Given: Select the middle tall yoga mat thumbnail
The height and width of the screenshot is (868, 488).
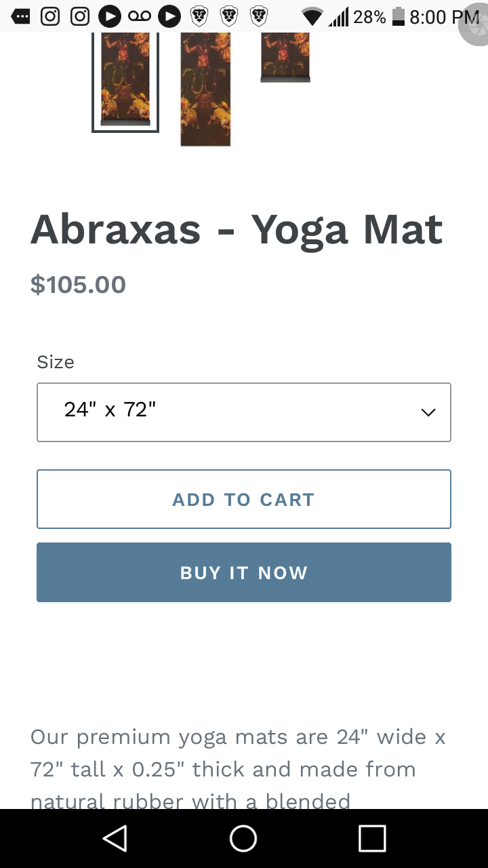Looking at the screenshot, I should (x=205, y=88).
